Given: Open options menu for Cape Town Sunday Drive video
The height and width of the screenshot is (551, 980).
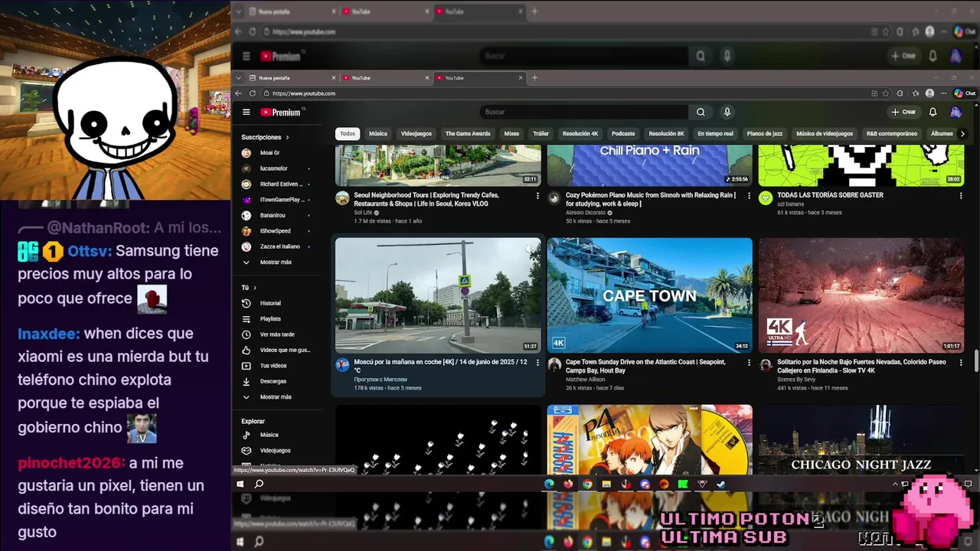Looking at the screenshot, I should (x=749, y=363).
